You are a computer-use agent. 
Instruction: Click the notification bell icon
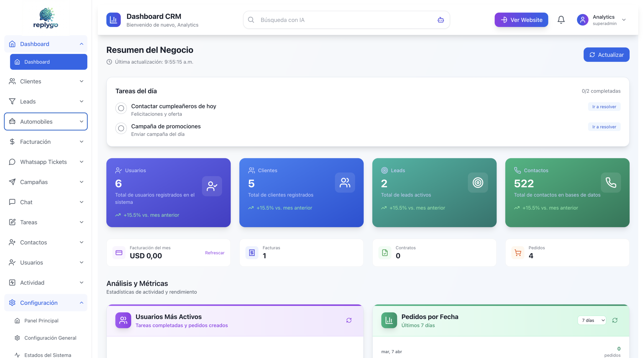click(x=561, y=20)
